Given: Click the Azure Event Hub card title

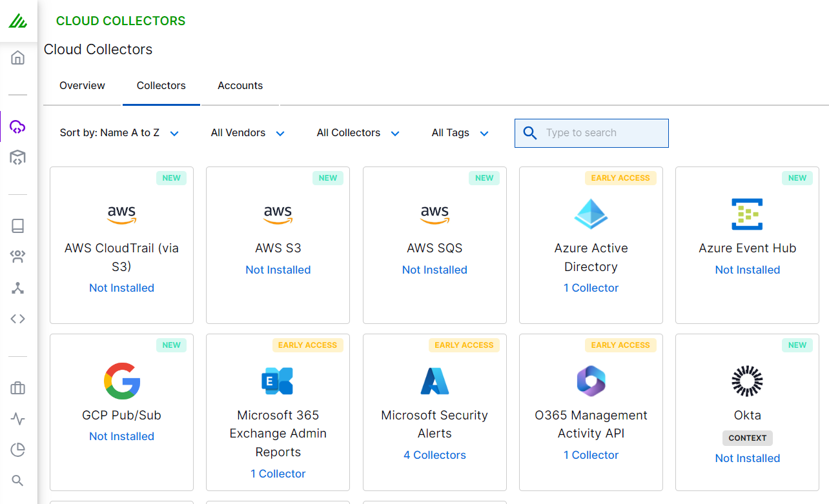Looking at the screenshot, I should pos(747,248).
